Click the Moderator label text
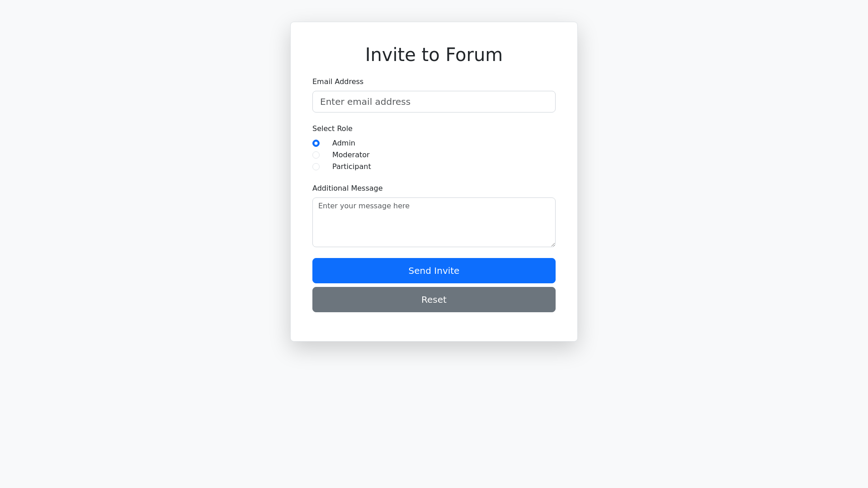The image size is (868, 488). point(350,155)
